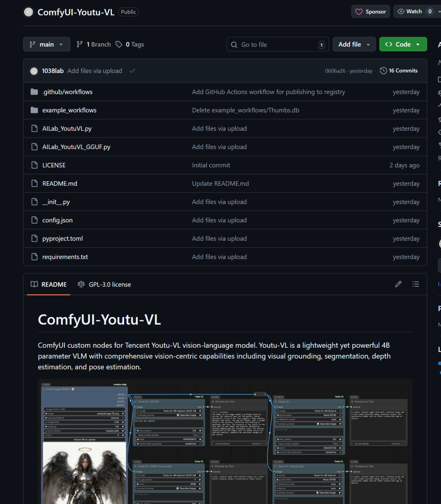The image size is (441, 504).
Task: Open the 0 Tags link
Action: click(130, 44)
